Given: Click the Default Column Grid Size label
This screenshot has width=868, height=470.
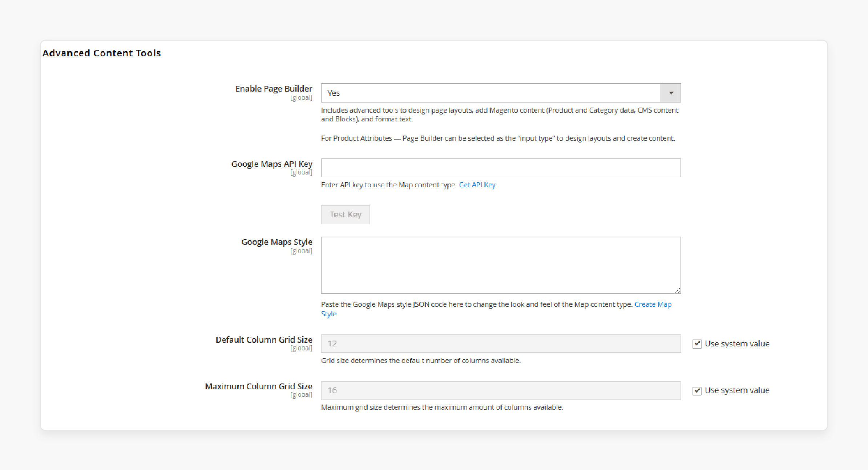Looking at the screenshot, I should [264, 340].
